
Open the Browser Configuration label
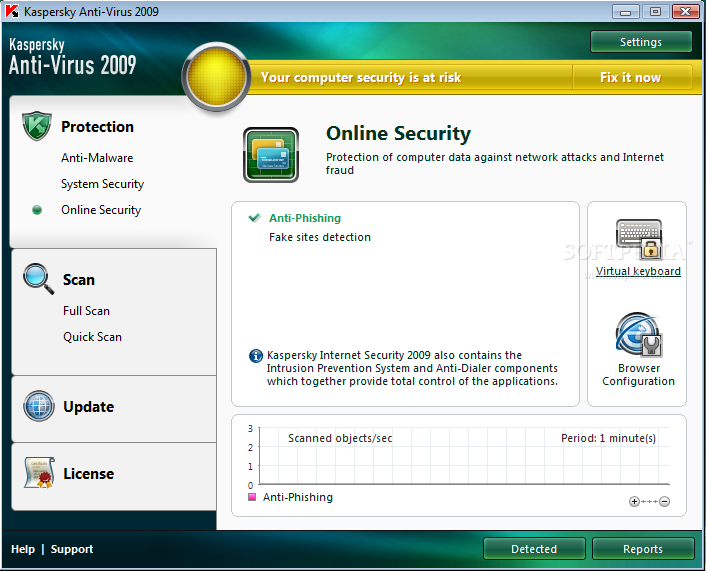point(638,375)
